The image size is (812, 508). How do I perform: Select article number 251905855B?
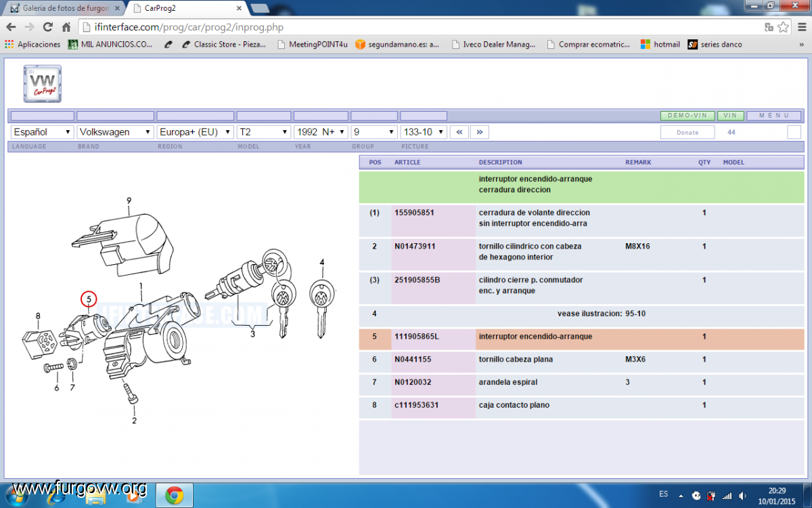point(417,280)
